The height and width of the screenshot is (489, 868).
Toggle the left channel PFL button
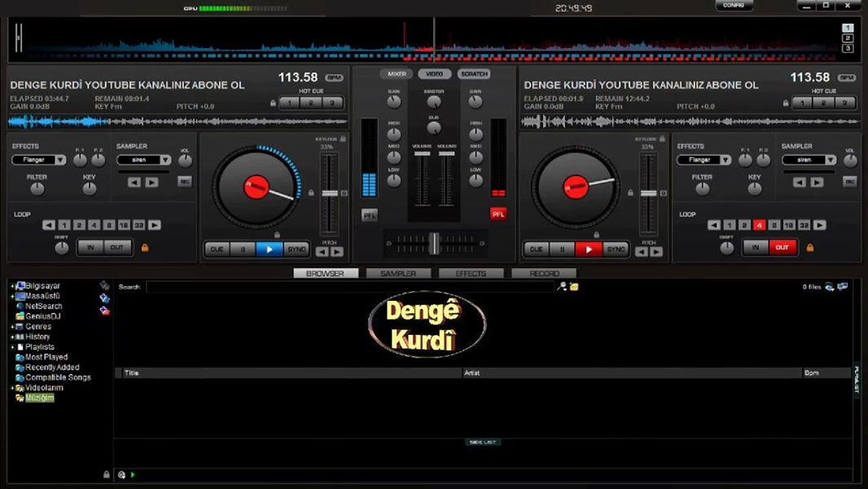pos(369,215)
